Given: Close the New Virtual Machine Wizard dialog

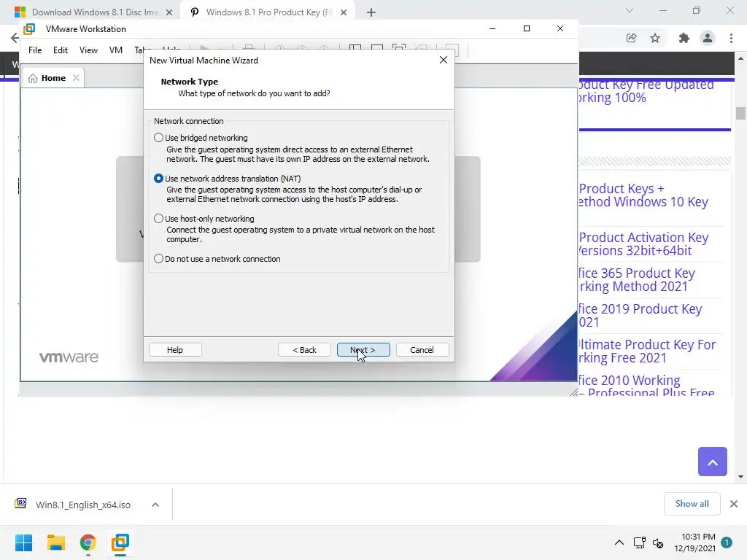Looking at the screenshot, I should (x=443, y=60).
